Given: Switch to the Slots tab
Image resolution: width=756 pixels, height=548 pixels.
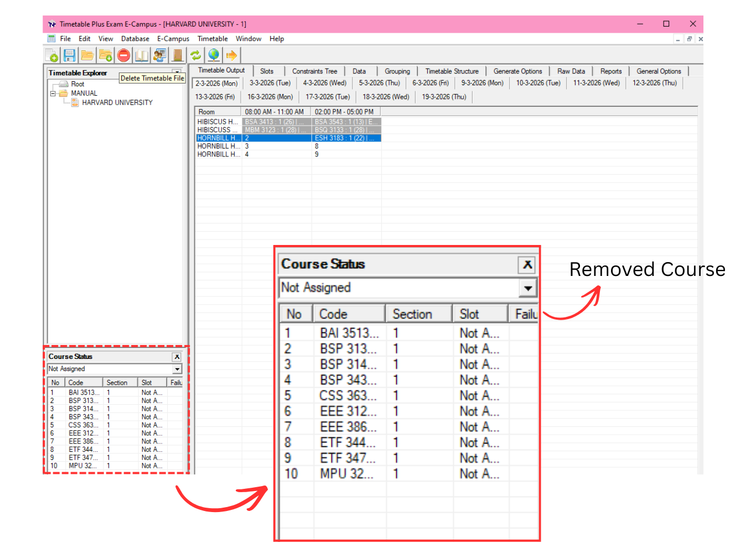Looking at the screenshot, I should tap(267, 71).
